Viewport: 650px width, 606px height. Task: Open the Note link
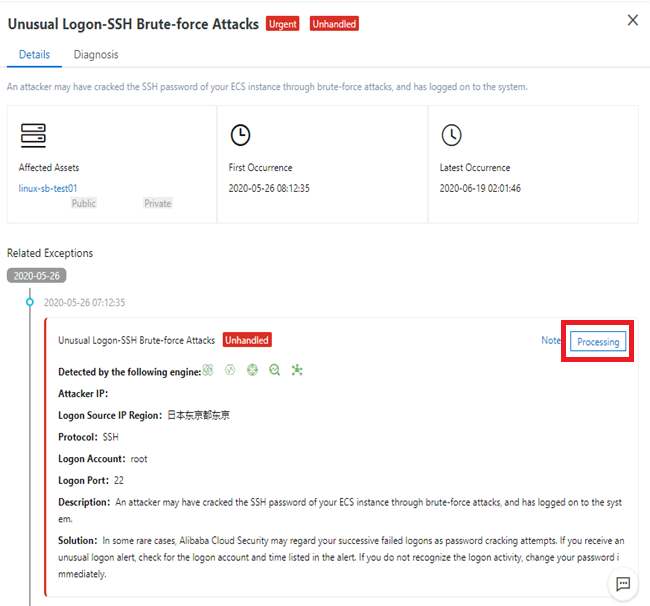click(x=551, y=340)
